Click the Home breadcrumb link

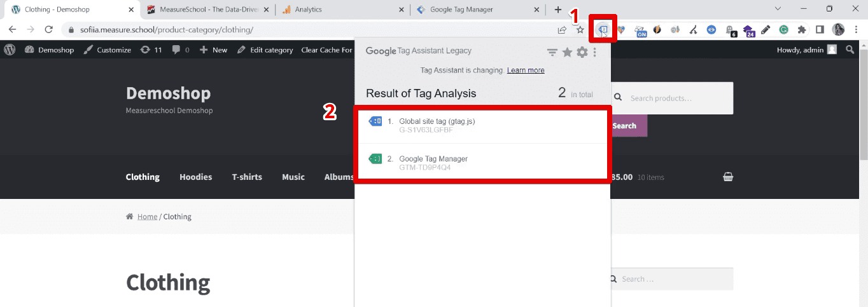tap(147, 217)
